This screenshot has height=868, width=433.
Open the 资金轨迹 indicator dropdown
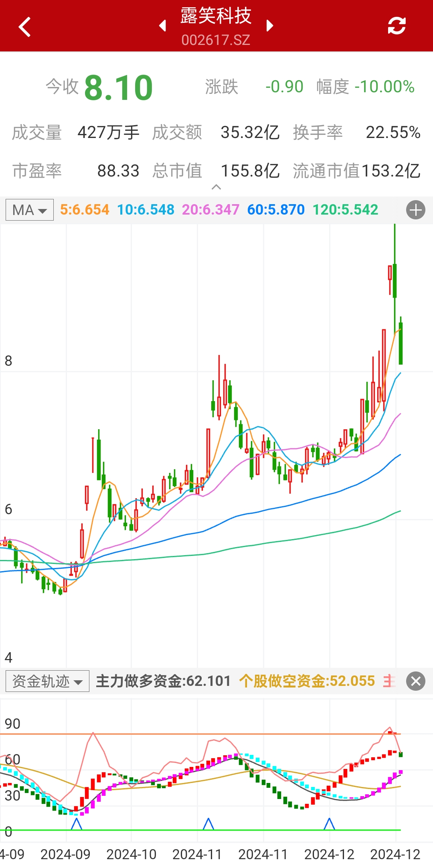(47, 681)
